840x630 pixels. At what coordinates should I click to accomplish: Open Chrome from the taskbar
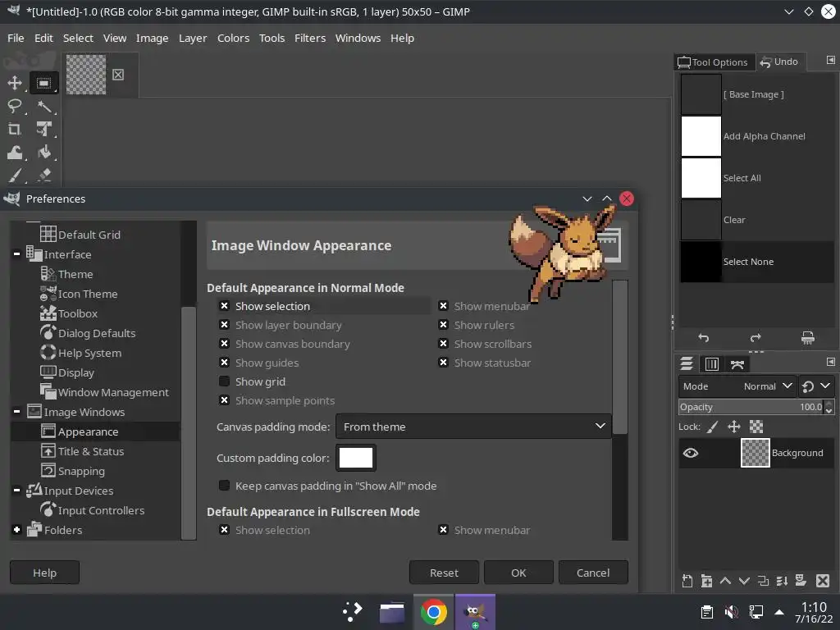tap(434, 612)
